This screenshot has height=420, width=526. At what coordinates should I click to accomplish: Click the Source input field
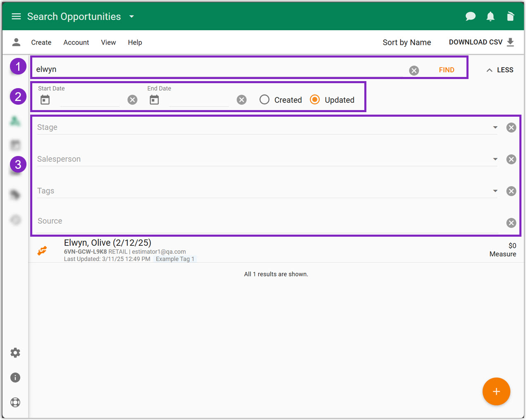pyautogui.click(x=265, y=221)
